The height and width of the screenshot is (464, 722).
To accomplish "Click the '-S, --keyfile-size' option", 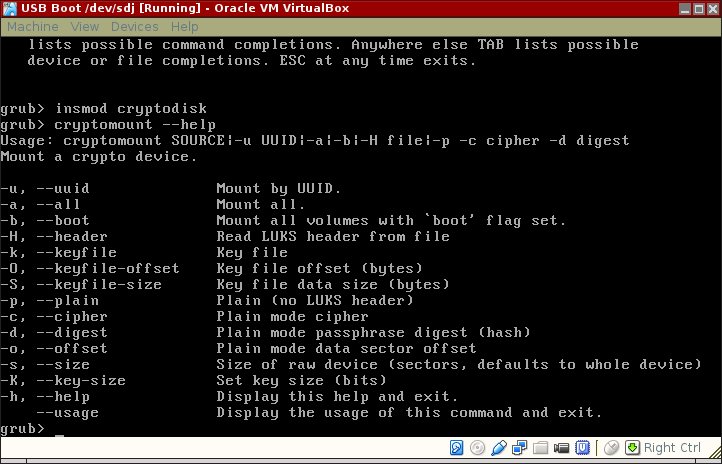I will point(81,284).
